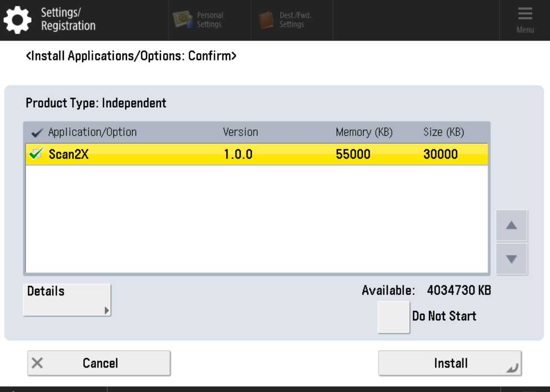
Task: Click the Available 4034730 KB memory readout
Action: 426,290
